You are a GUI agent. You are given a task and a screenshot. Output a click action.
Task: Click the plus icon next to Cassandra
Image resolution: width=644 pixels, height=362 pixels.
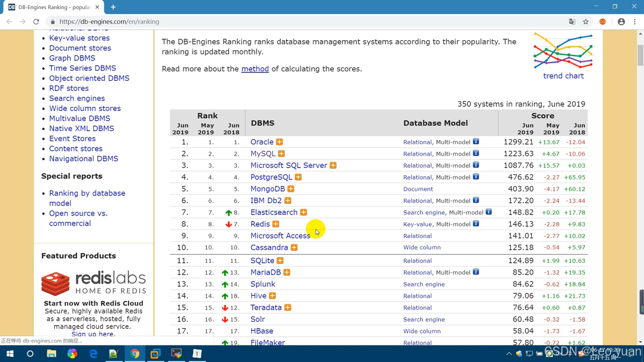[294, 248]
